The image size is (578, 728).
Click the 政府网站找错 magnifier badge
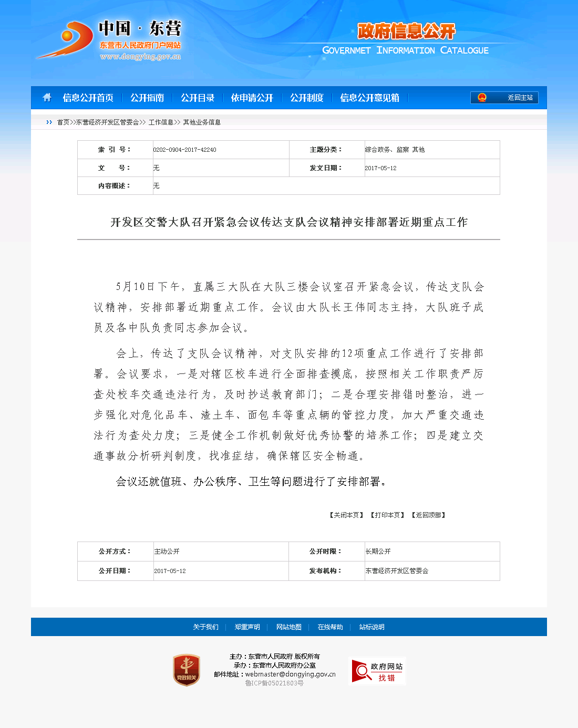[377, 671]
